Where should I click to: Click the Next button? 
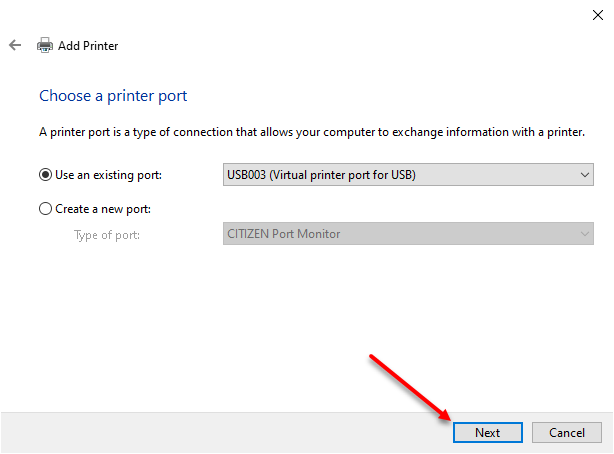(488, 432)
